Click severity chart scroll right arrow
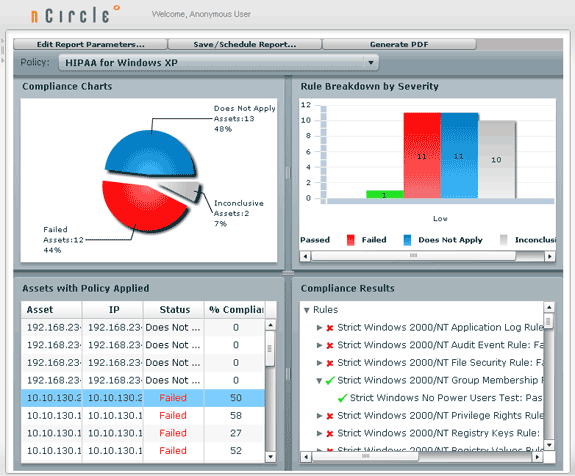 (549, 256)
